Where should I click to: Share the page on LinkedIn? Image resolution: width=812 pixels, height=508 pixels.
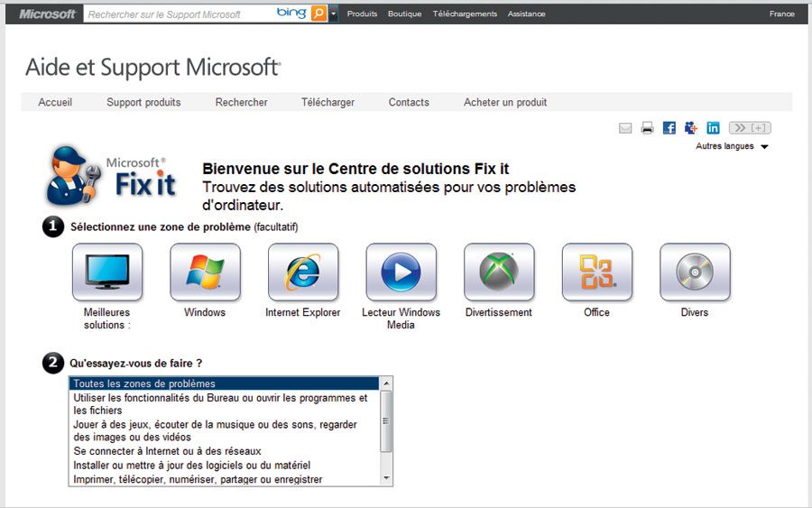(714, 128)
